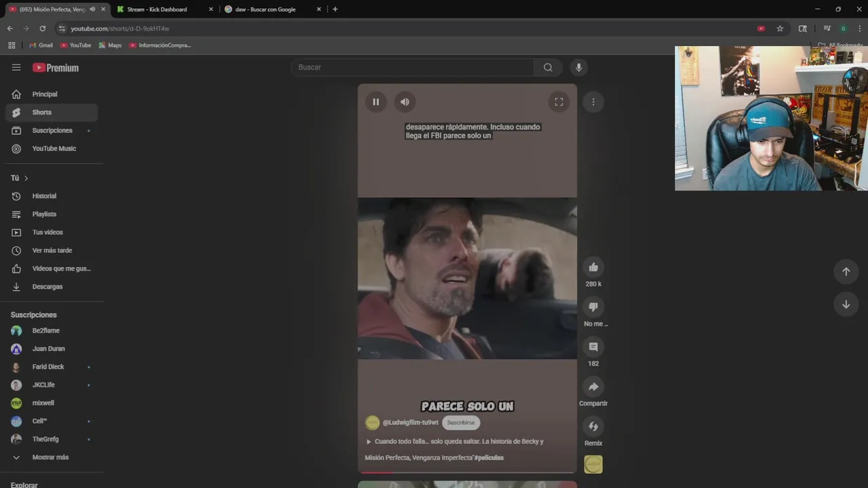Select Shorts in the sidebar
The height and width of the screenshot is (488, 868).
[x=52, y=113]
